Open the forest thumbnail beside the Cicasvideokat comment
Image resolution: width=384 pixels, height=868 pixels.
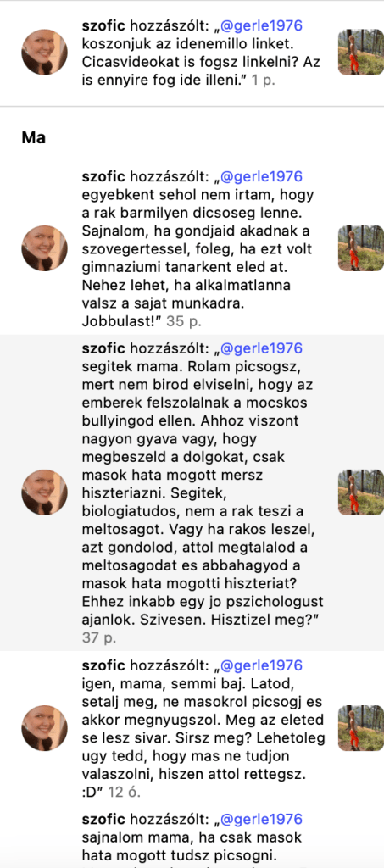(x=361, y=52)
